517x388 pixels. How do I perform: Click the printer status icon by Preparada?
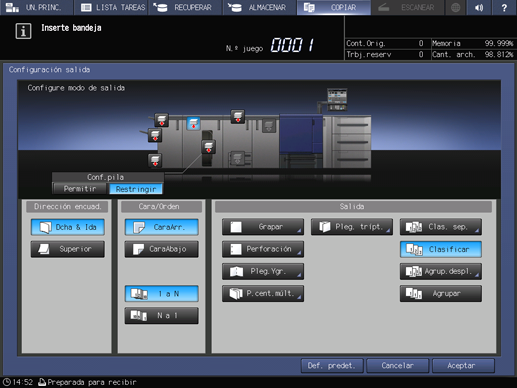(x=42, y=382)
